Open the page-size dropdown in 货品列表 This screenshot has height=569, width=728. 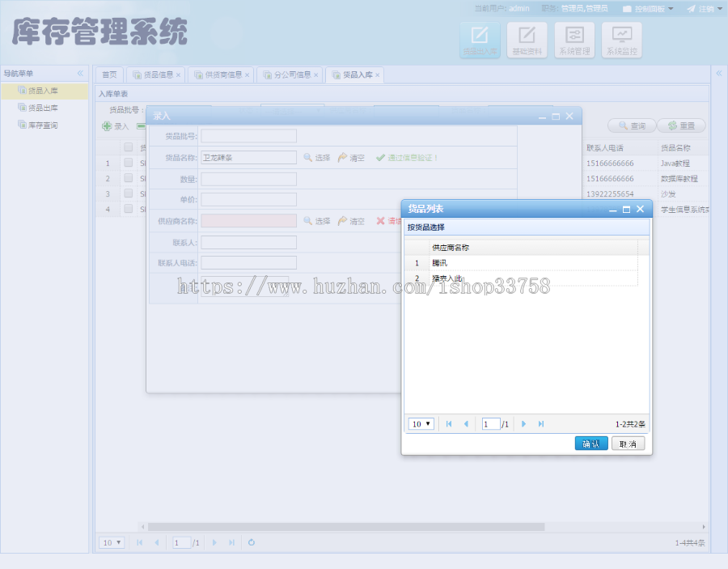(421, 423)
